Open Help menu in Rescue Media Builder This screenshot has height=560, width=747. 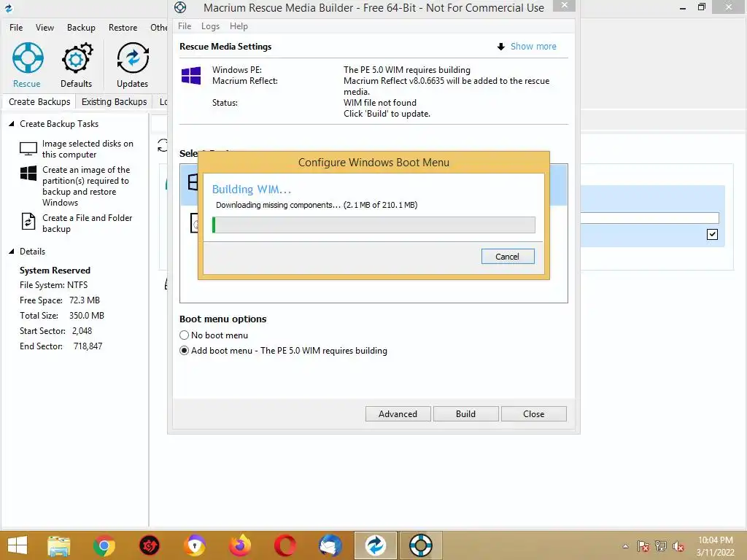239,26
